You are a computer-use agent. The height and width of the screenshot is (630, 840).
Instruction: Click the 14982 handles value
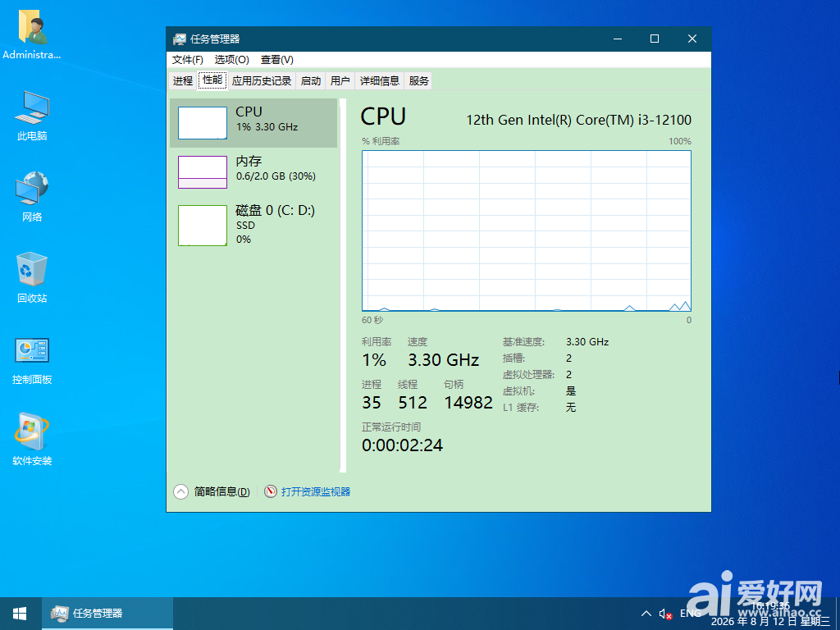pos(468,403)
